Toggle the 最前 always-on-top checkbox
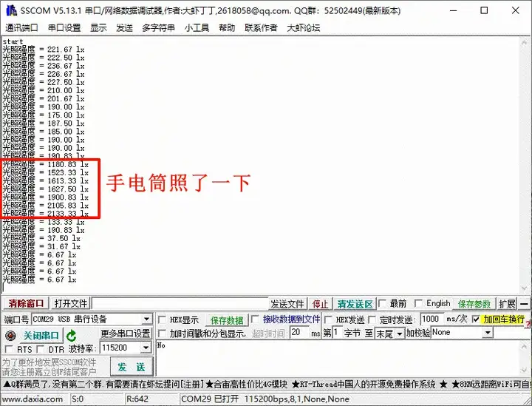532x406 pixels. (383, 303)
